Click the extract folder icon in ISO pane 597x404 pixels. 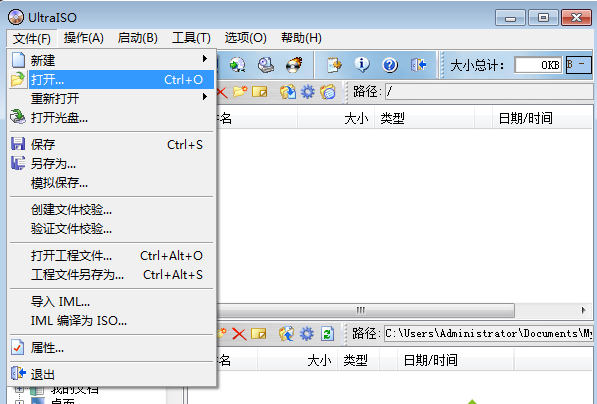288,92
